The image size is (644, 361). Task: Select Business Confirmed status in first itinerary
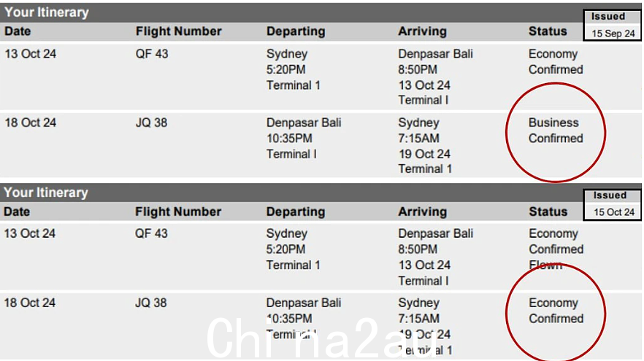[555, 131]
